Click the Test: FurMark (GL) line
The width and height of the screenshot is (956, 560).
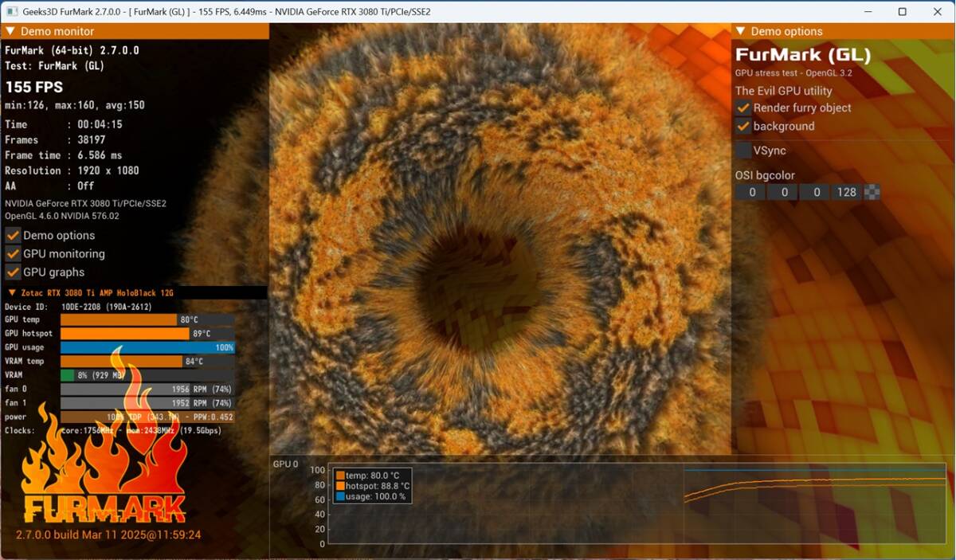(x=55, y=65)
